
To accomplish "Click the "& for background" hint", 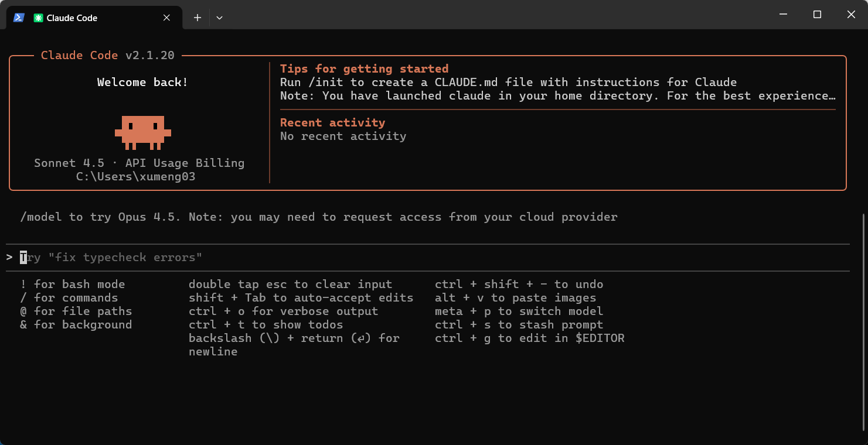I will coord(76,324).
